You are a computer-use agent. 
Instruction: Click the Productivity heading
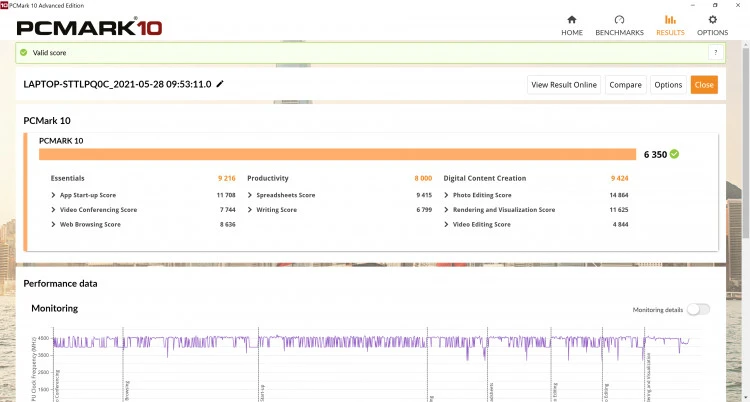pyautogui.click(x=268, y=178)
